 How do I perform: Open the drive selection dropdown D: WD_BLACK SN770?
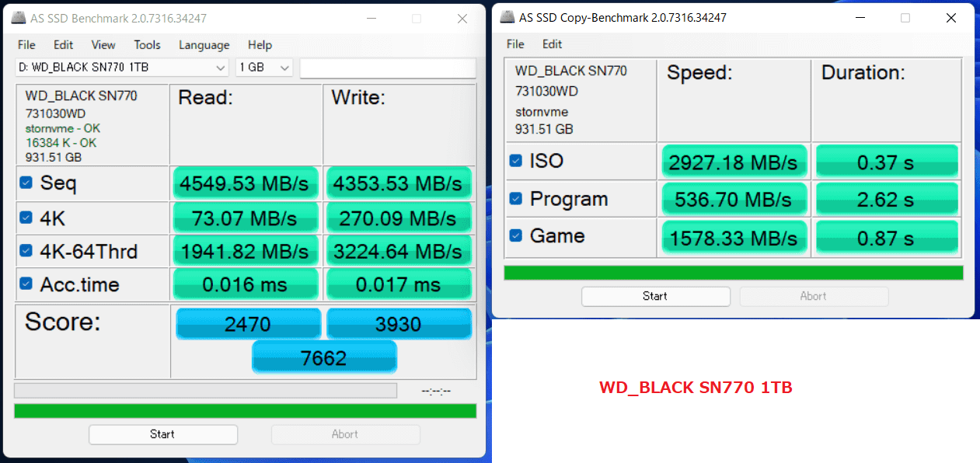[122, 68]
